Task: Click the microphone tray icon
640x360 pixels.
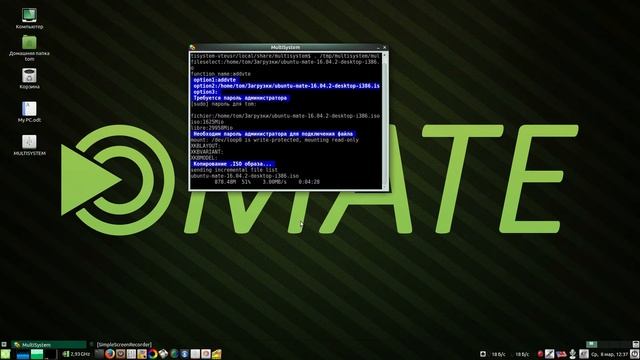Action: (x=573, y=354)
